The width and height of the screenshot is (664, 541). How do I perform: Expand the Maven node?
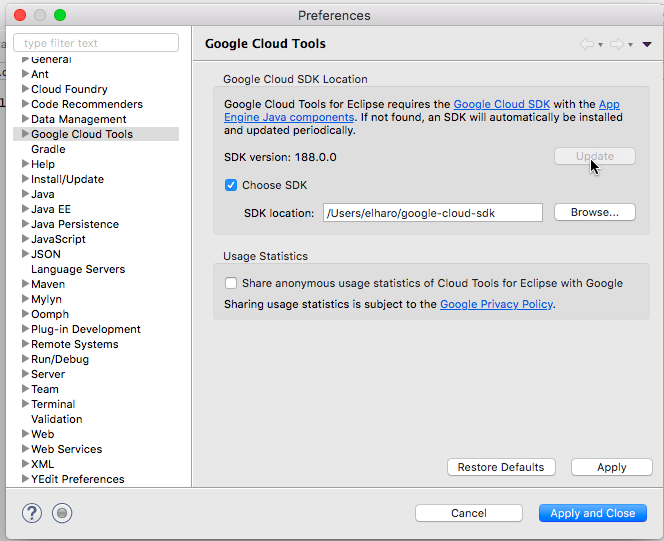25,284
